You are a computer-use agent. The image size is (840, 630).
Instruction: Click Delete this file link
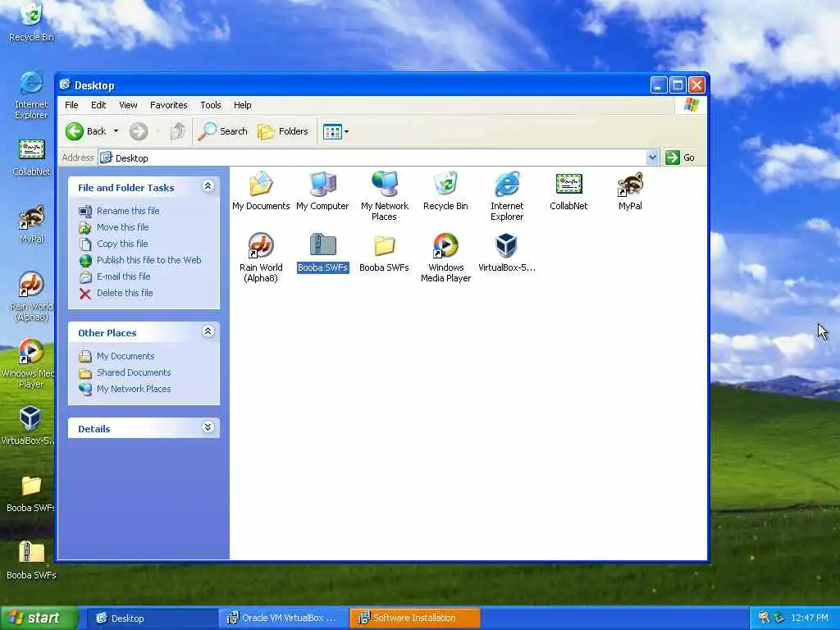click(125, 293)
